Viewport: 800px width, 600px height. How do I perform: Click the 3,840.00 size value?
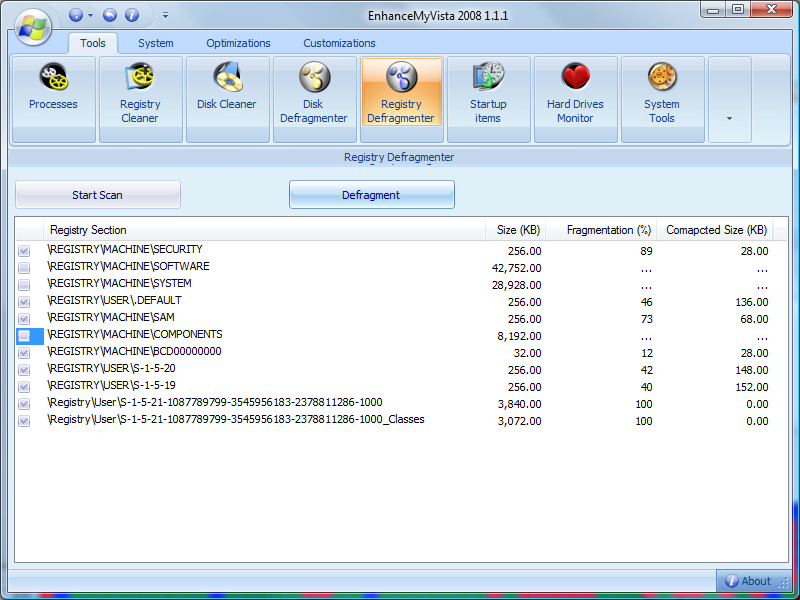[519, 404]
